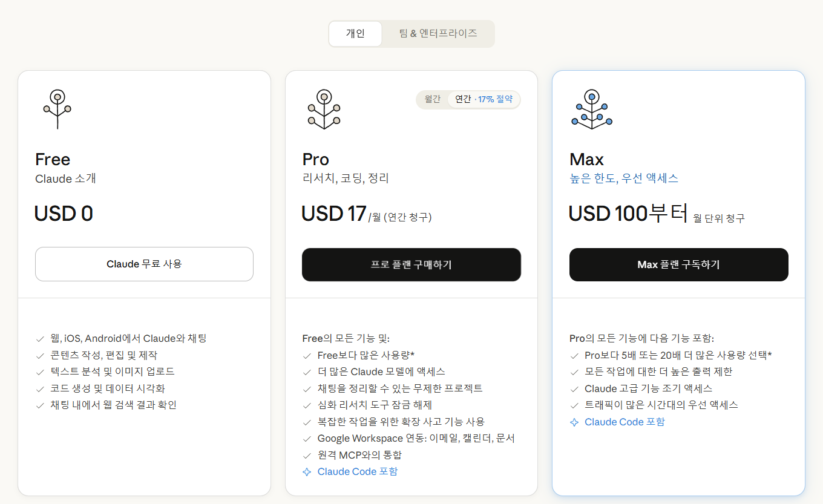Click checkmark beside Claude 고급 기능 조기 액세스

pyautogui.click(x=574, y=389)
